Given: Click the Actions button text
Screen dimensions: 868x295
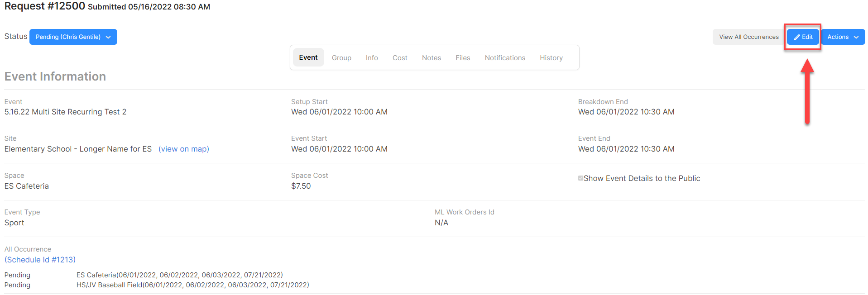Looking at the screenshot, I should [838, 37].
